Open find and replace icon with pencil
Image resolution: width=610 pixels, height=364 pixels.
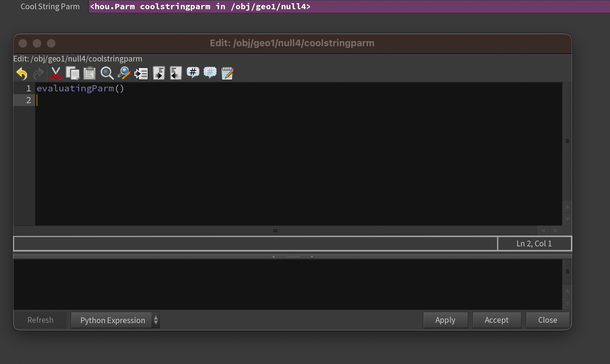click(124, 73)
